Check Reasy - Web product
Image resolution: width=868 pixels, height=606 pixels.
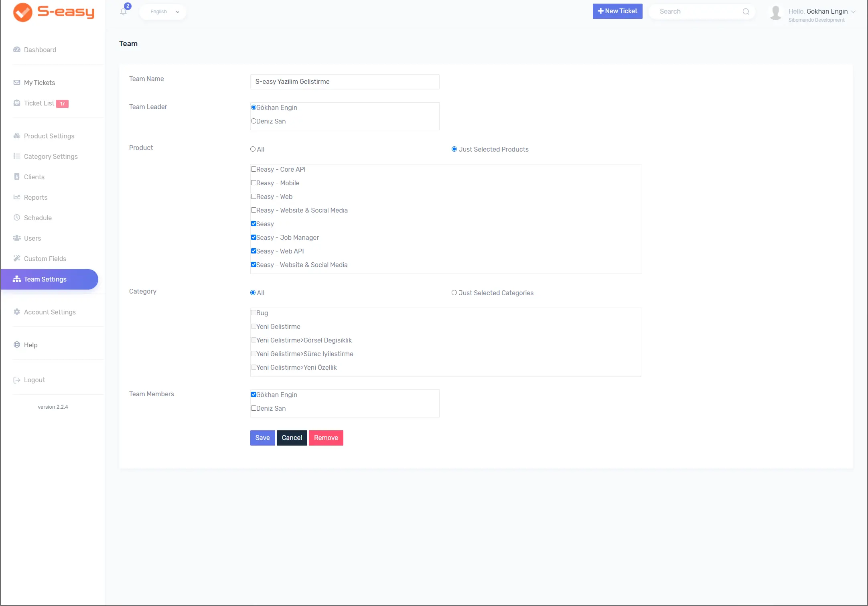pos(254,197)
